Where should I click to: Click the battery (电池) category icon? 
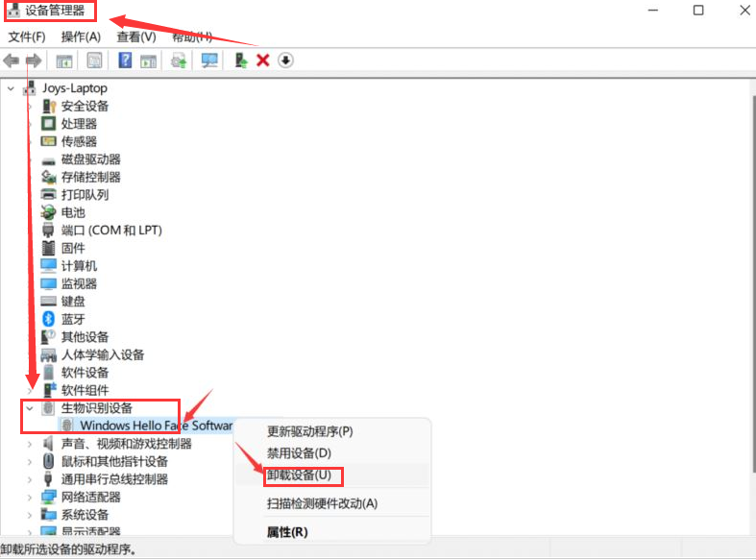point(49,212)
